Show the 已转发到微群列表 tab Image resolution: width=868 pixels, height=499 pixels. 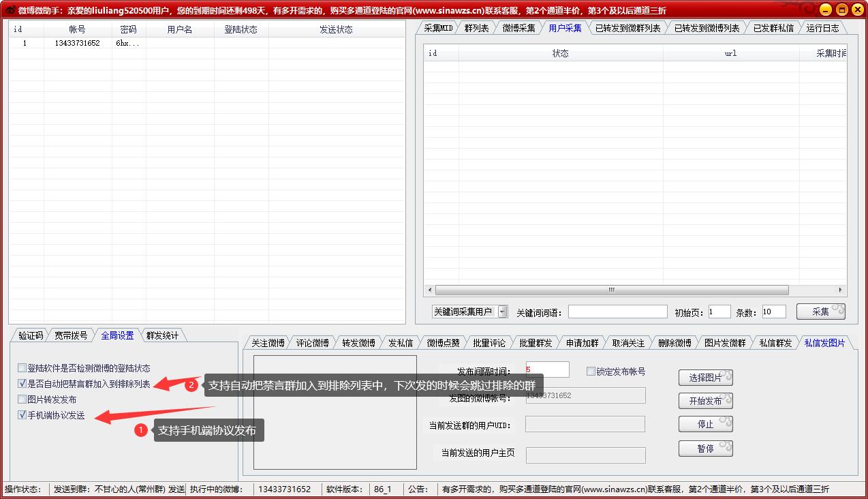627,28
